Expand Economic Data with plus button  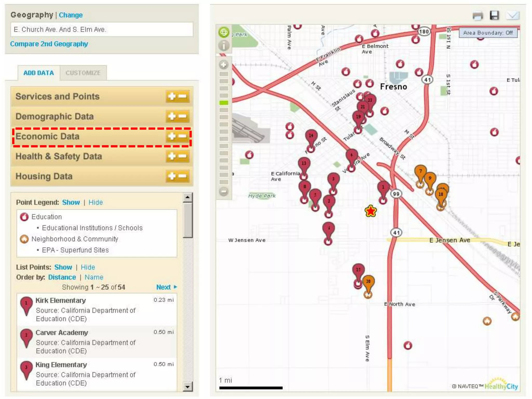172,136
